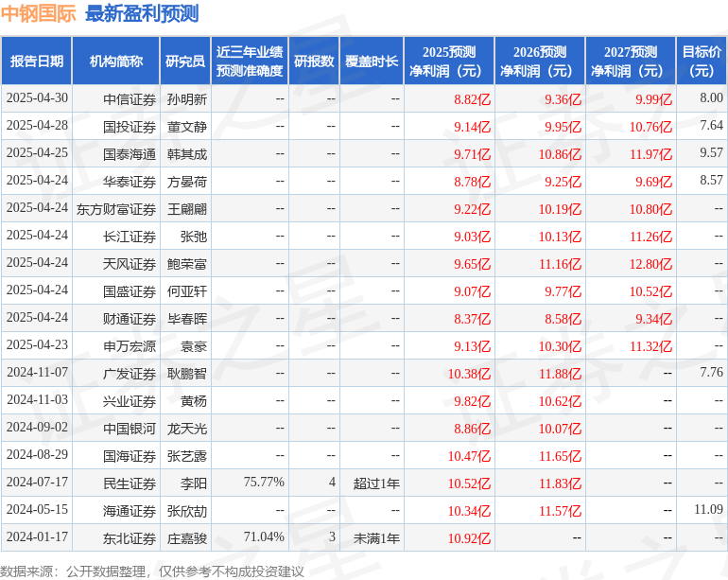Click the 10.76亿 profit value
This screenshot has width=728, height=580.
[x=650, y=127]
